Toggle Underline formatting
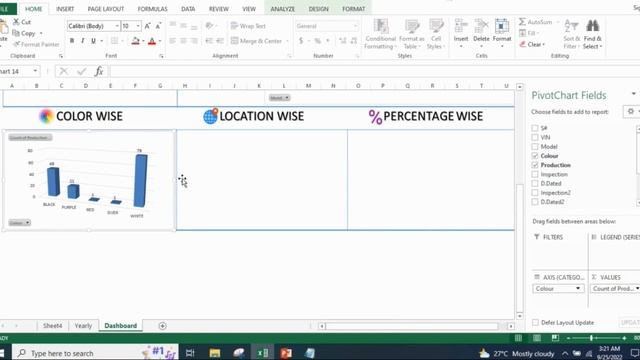Image resolution: width=640 pixels, height=360 pixels. pyautogui.click(x=93, y=41)
